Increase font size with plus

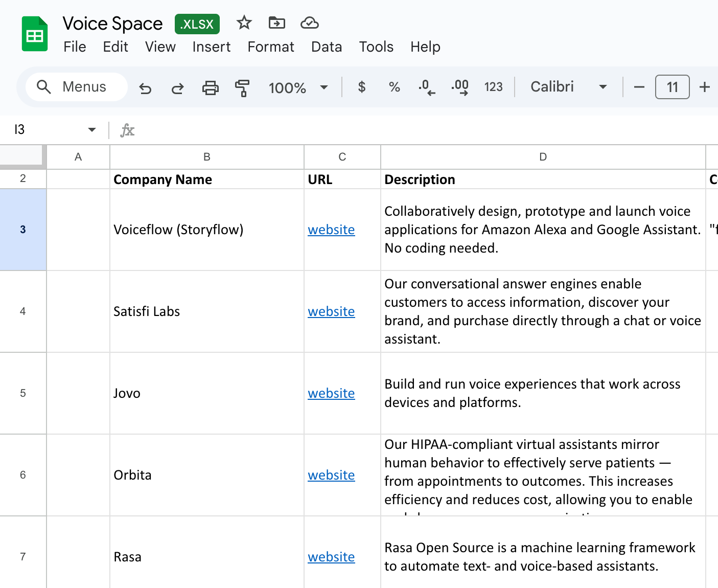705,87
